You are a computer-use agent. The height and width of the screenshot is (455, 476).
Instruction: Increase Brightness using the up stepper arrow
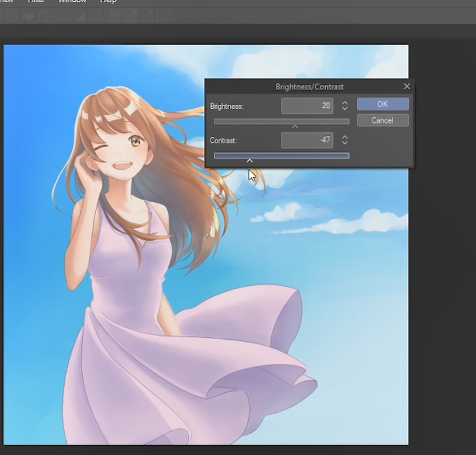[345, 102]
